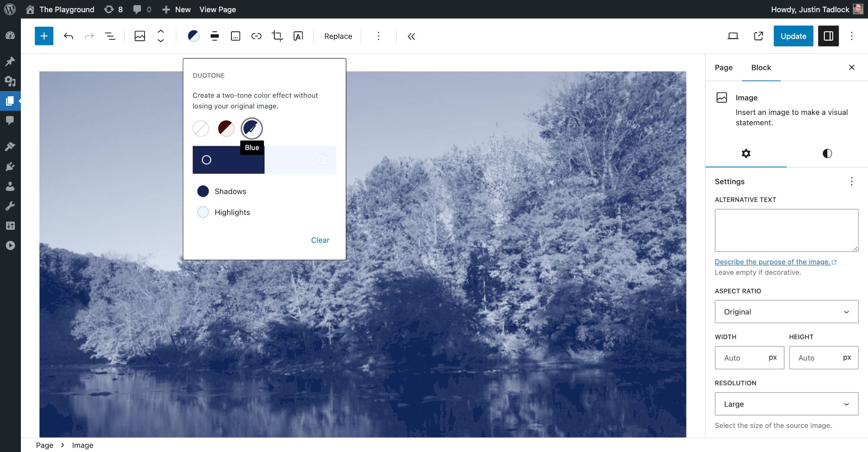Open the block inserter with the plus icon

click(44, 36)
